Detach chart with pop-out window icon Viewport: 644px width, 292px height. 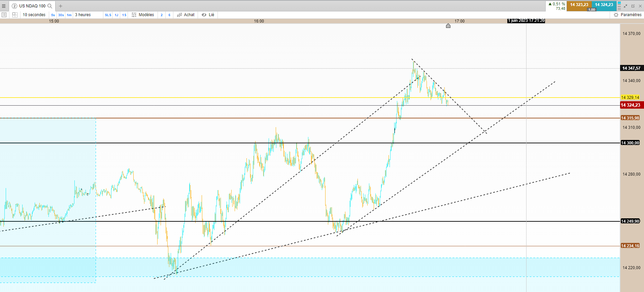tap(633, 6)
